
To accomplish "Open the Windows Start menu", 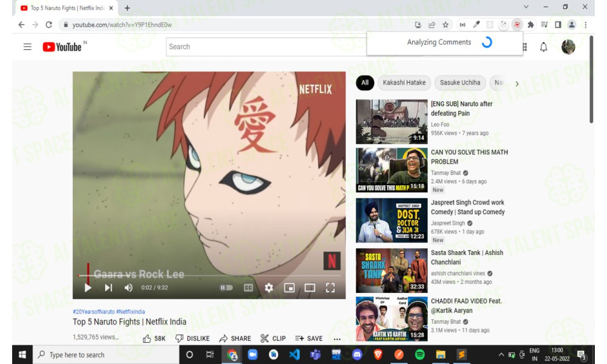I will coord(22,355).
